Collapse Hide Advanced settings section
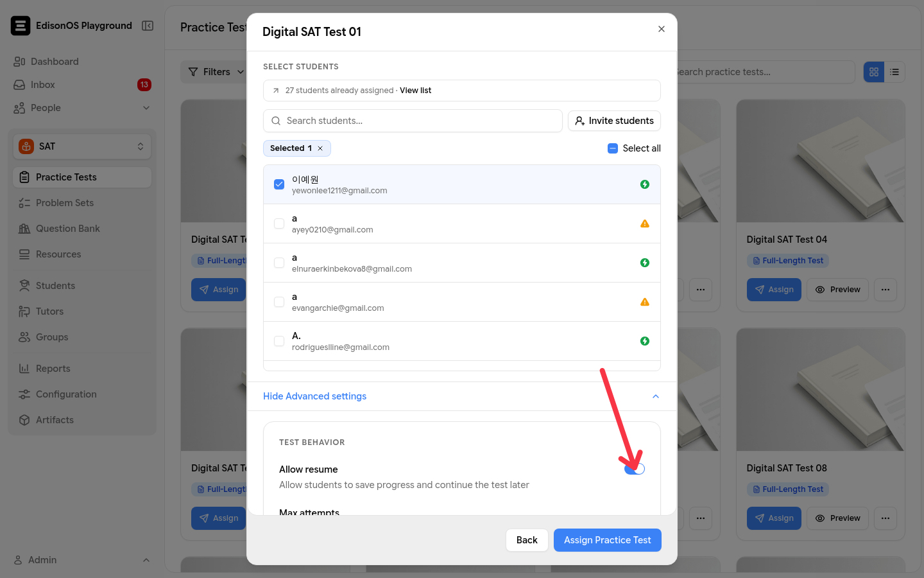This screenshot has height=578, width=924. pyautogui.click(x=462, y=396)
